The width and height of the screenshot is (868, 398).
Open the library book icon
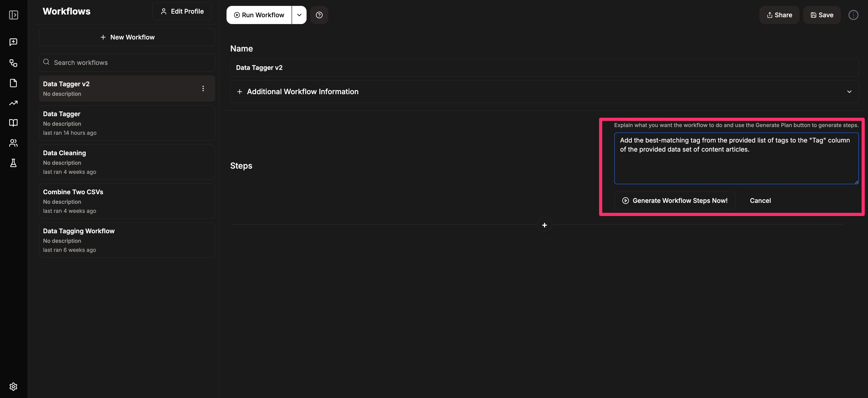pos(13,123)
